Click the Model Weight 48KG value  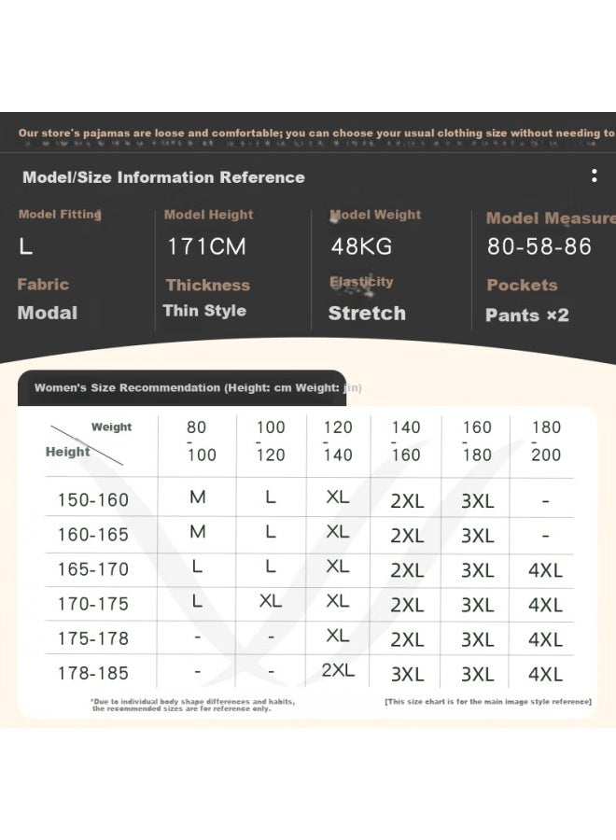coord(361,246)
